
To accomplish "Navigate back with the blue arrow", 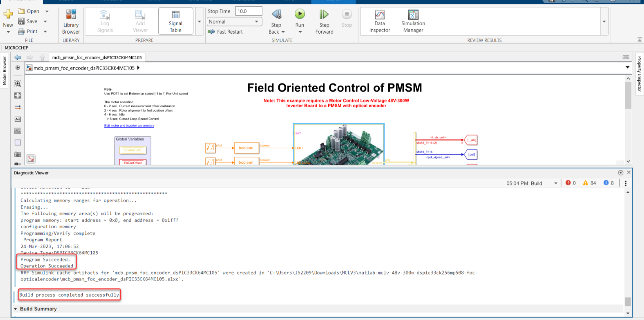I will pos(18,57).
